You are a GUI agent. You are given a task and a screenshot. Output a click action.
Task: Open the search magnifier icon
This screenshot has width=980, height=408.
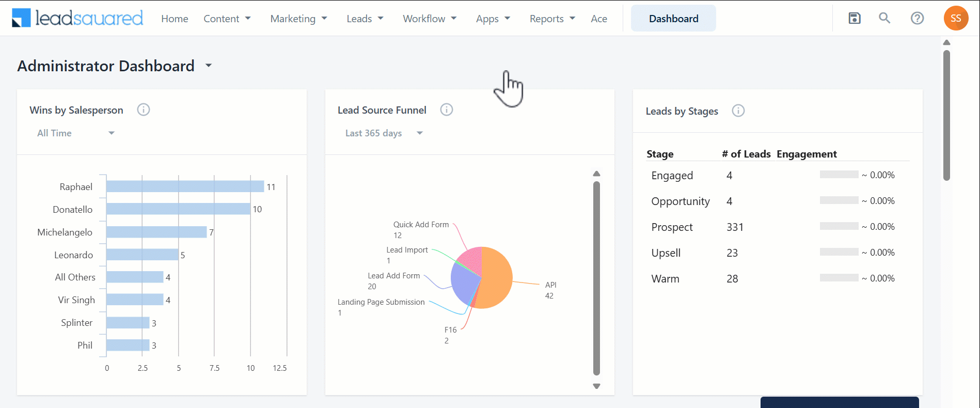click(884, 19)
